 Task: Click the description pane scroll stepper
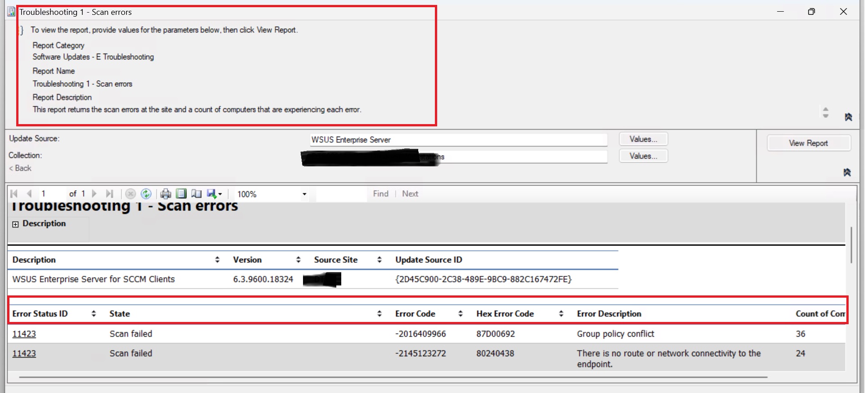coord(826,112)
